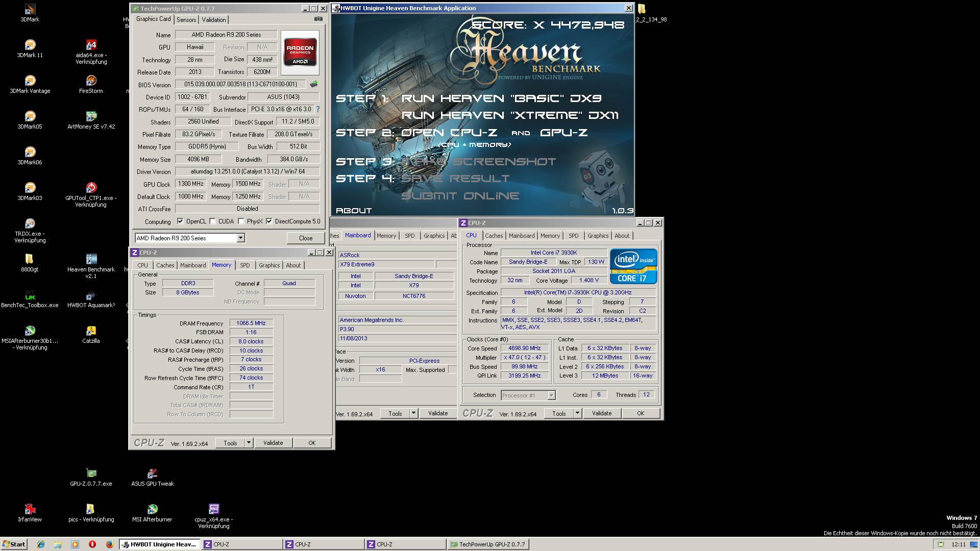Click Run Heaven "Xtreme" DX11 option

[509, 115]
